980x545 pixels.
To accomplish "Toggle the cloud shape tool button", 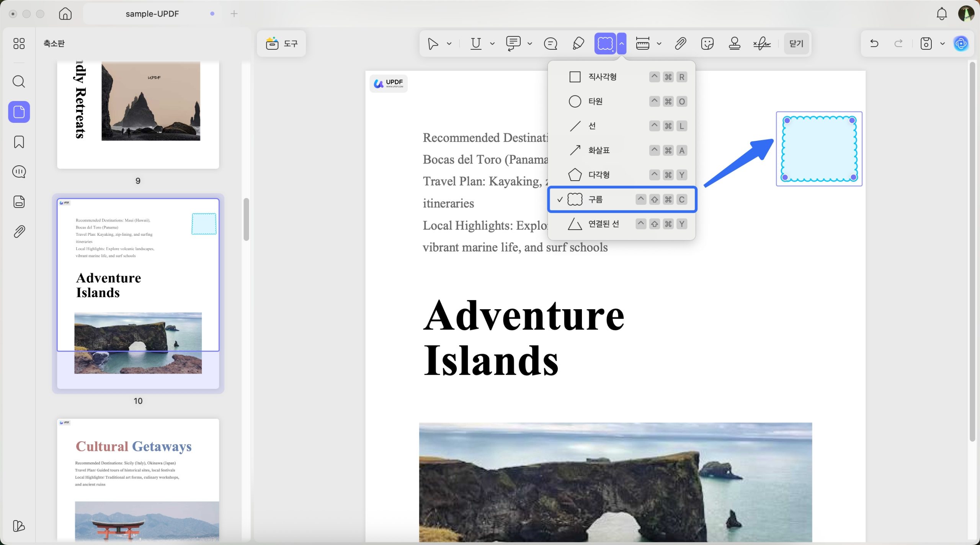I will click(x=605, y=44).
